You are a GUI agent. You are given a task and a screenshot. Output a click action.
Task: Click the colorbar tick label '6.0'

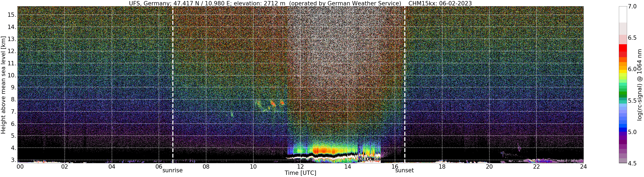[x=632, y=69]
